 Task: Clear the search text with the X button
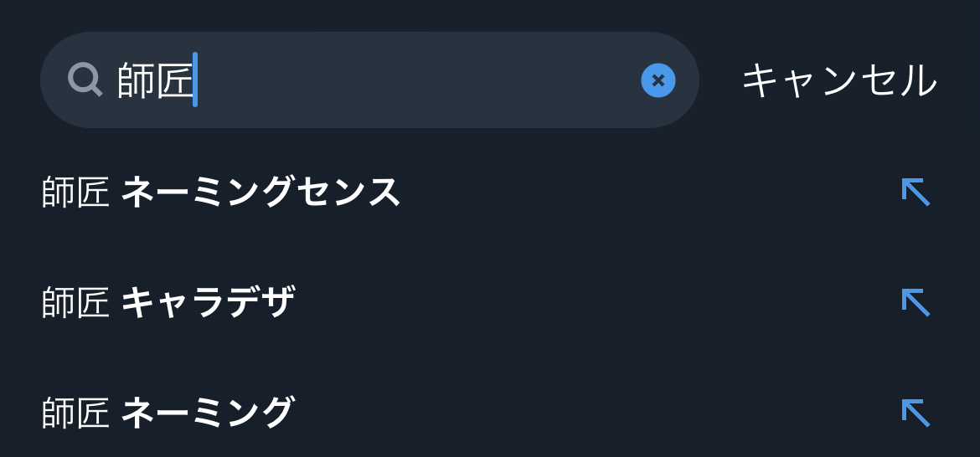pyautogui.click(x=658, y=80)
